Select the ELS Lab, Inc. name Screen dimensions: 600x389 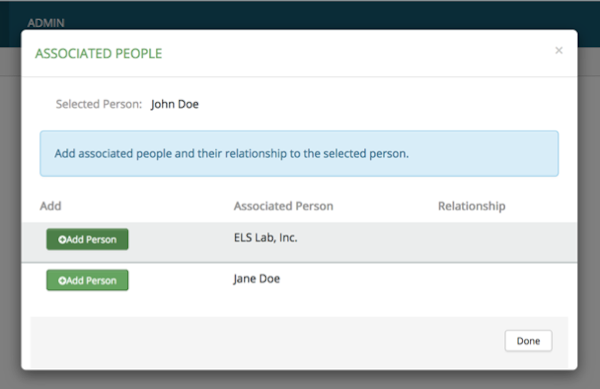[x=266, y=238]
